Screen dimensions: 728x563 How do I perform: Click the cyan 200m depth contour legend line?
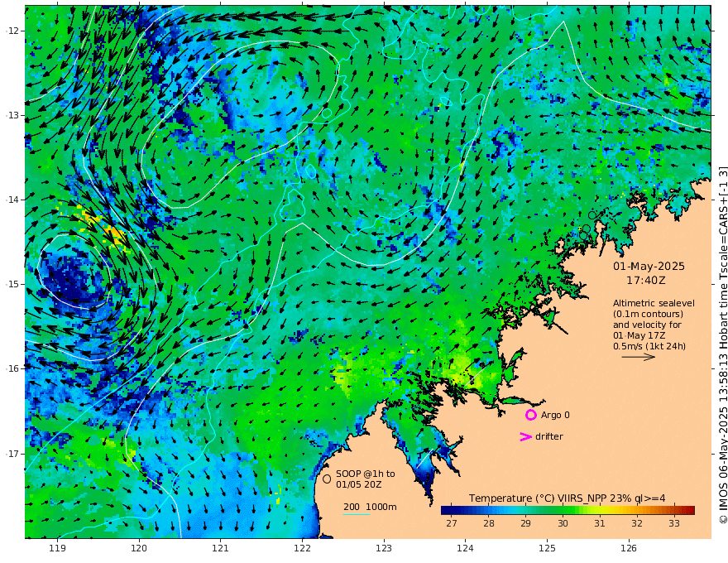(356, 515)
